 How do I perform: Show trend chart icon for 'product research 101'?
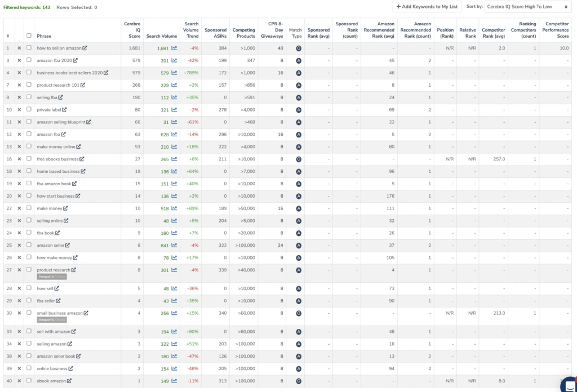[x=174, y=85]
